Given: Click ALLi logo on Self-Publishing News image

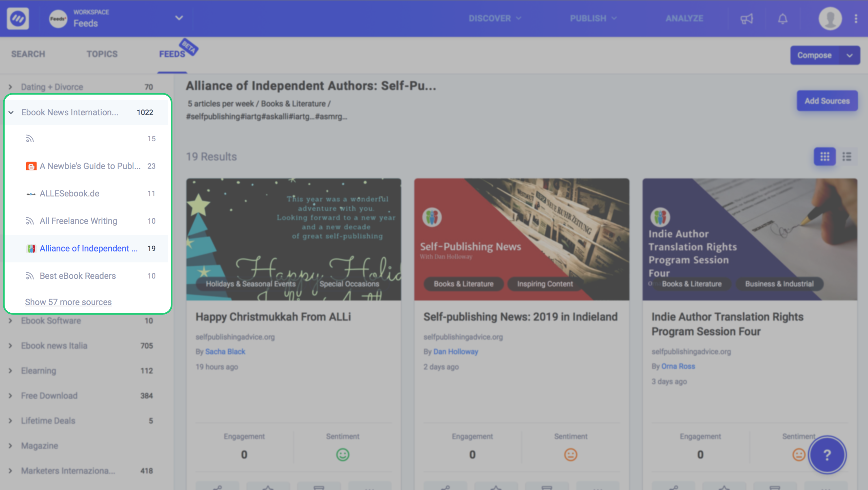Looking at the screenshot, I should coord(432,217).
